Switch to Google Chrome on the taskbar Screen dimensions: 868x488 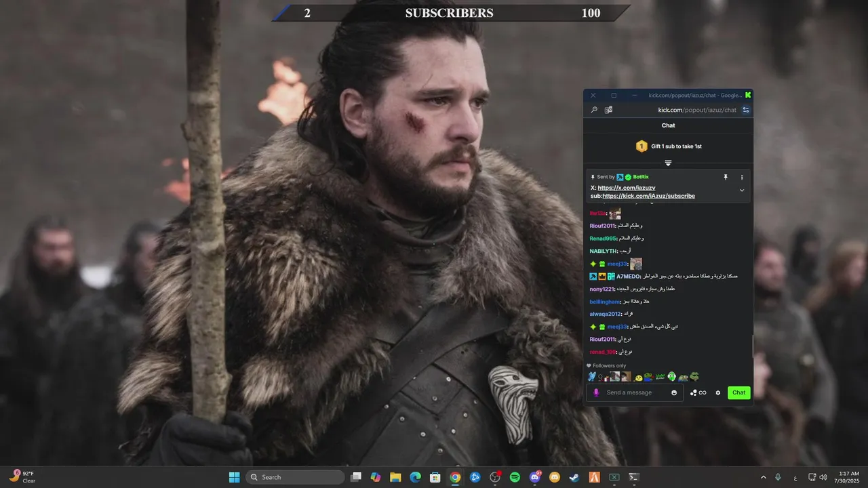(455, 477)
